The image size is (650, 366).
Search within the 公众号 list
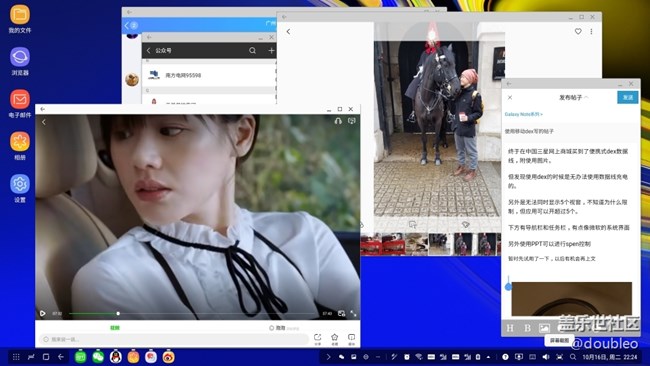pos(252,51)
